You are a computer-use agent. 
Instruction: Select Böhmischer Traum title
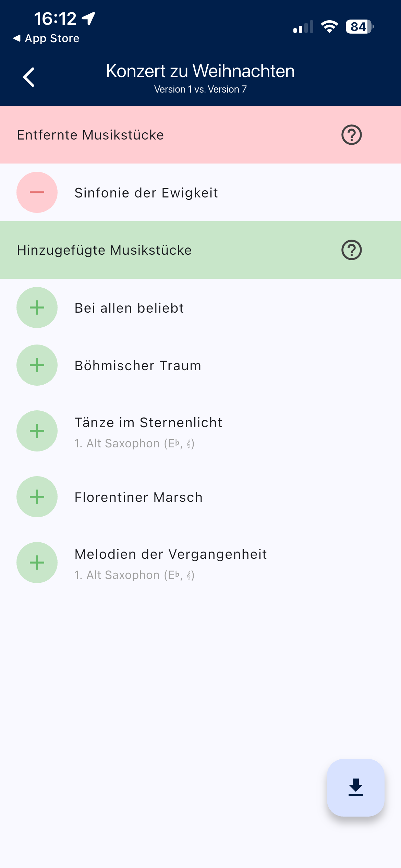(x=138, y=366)
